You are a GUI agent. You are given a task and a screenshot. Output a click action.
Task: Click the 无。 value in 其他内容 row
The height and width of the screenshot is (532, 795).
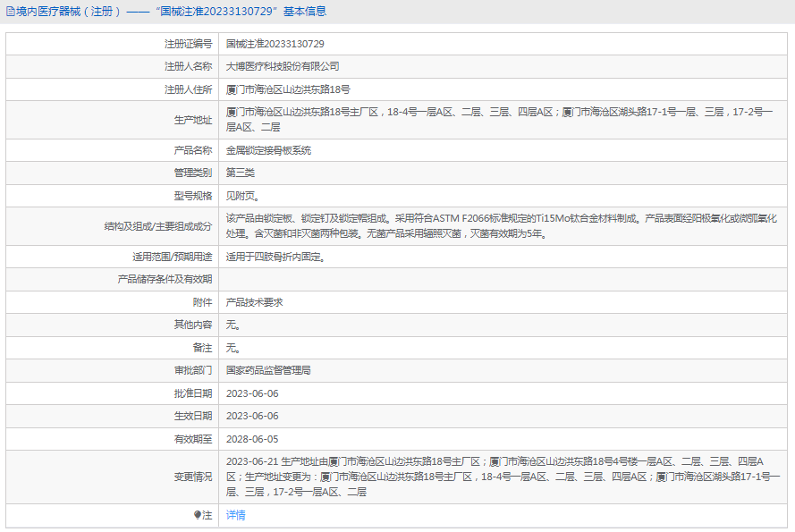click(x=233, y=325)
